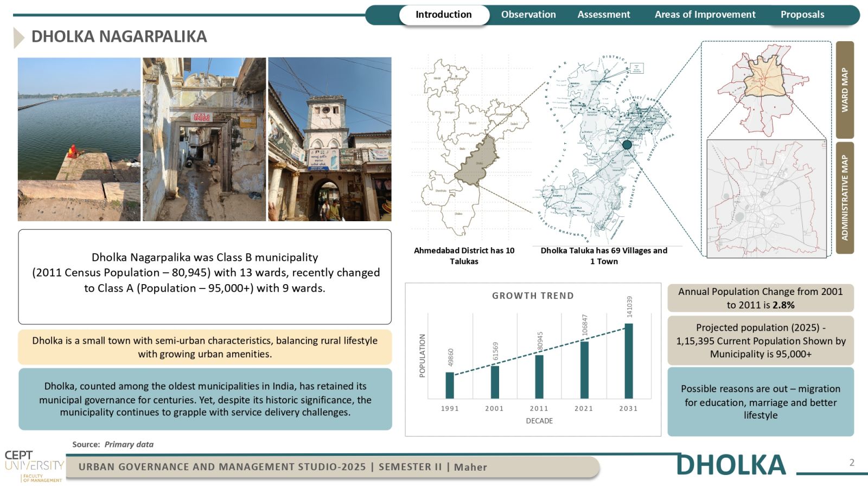The width and height of the screenshot is (868, 488).
Task: Click the large DHOLKA footer title
Action: coord(731,465)
